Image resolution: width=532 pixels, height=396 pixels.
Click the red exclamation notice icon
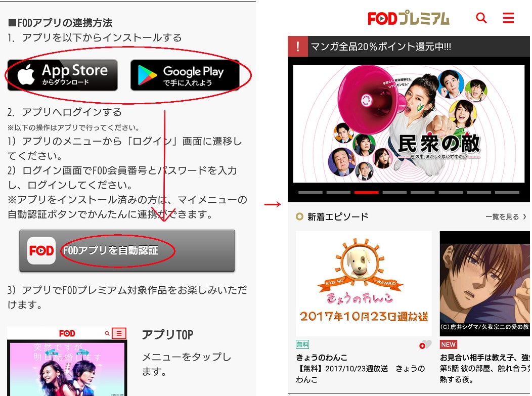coord(297,47)
